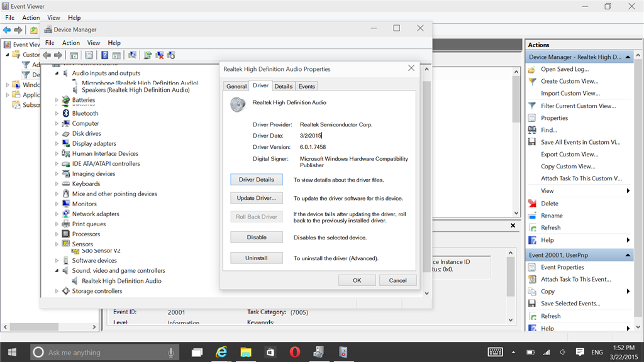Click Save All Events floppy disk icon
This screenshot has height=362, width=644.
(x=532, y=142)
